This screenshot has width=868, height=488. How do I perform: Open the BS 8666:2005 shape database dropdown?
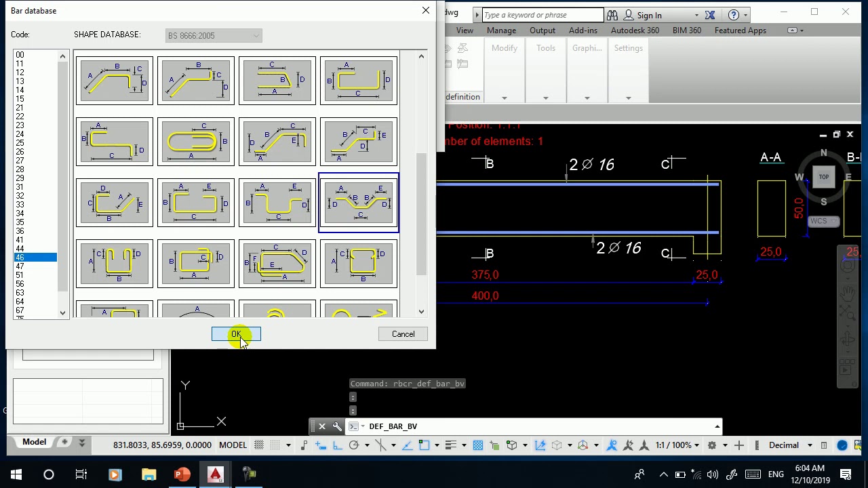click(x=214, y=36)
